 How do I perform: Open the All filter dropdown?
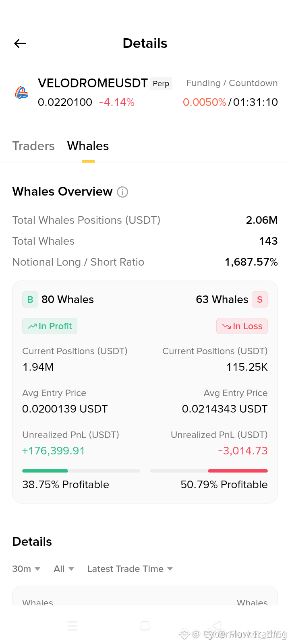tap(64, 569)
